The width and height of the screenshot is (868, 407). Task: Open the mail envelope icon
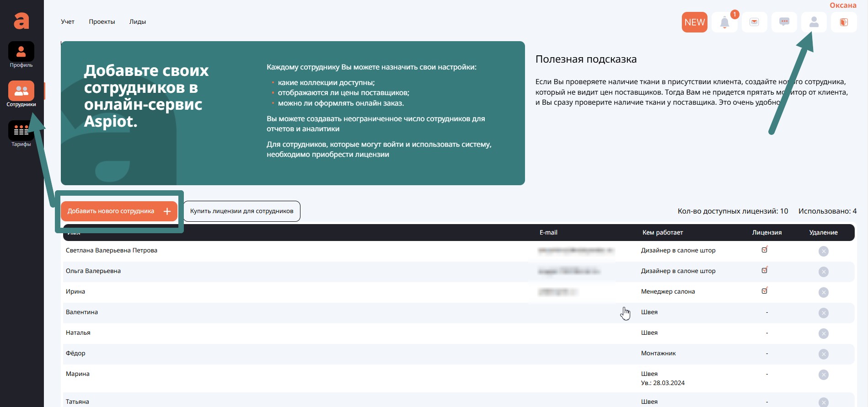pos(754,22)
